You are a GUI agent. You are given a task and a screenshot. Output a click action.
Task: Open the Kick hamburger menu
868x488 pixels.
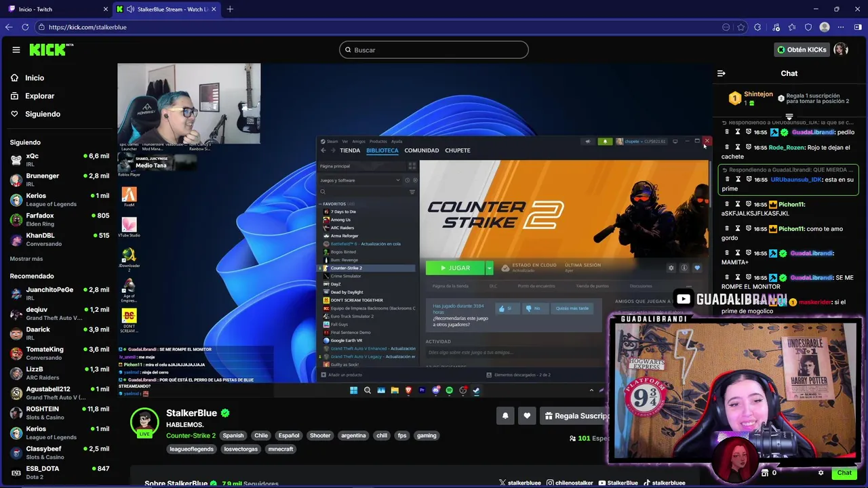click(16, 49)
